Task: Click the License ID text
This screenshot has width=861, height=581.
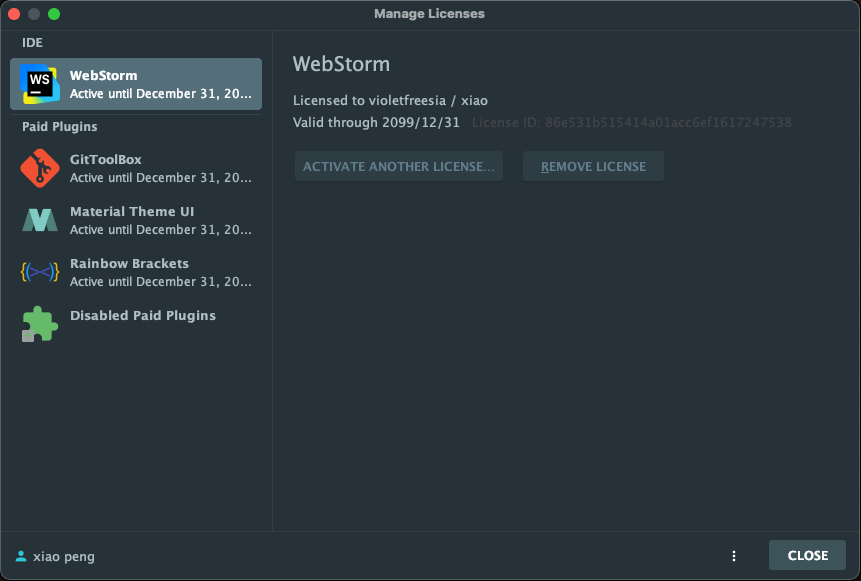Action: pyautogui.click(x=631, y=122)
